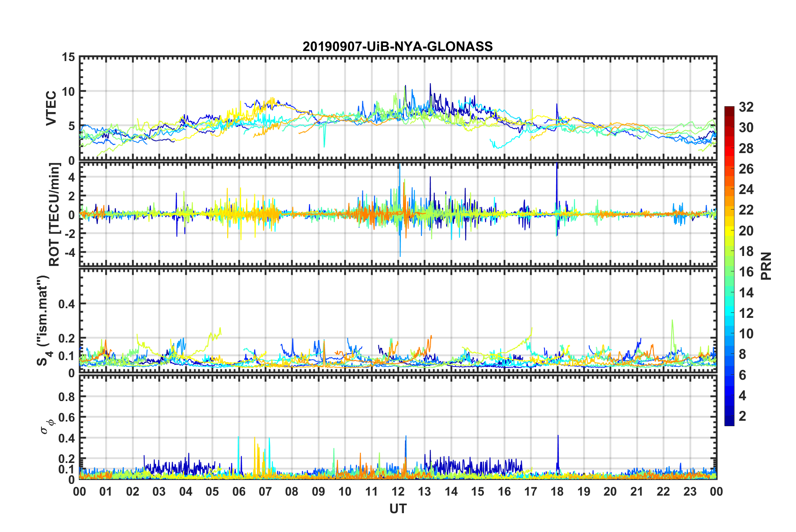Click UT axis tick label 19
796x532 pixels.
click(x=584, y=491)
